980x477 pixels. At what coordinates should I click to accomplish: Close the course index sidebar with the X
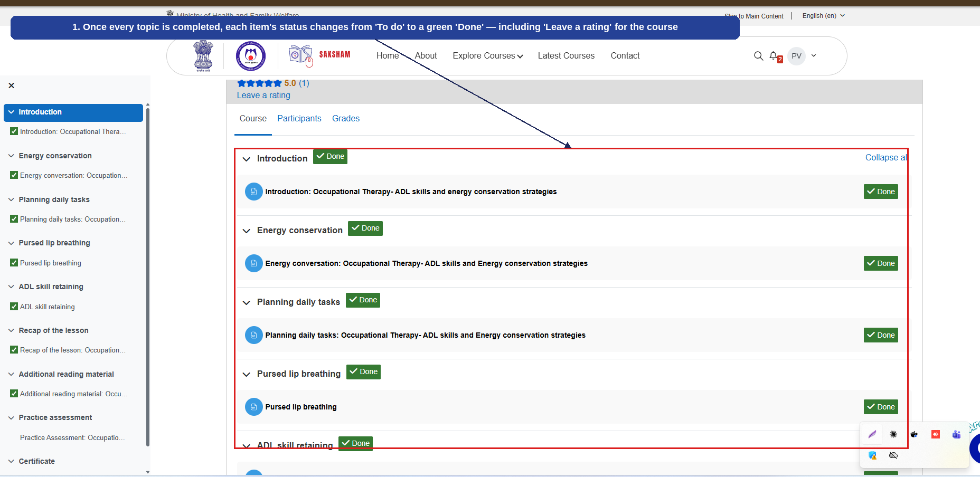(x=12, y=85)
